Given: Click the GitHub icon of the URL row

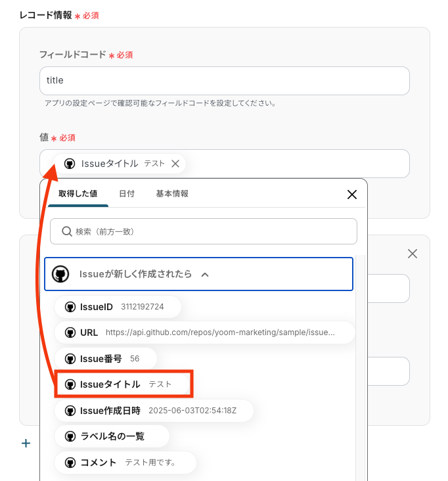Looking at the screenshot, I should 70,332.
